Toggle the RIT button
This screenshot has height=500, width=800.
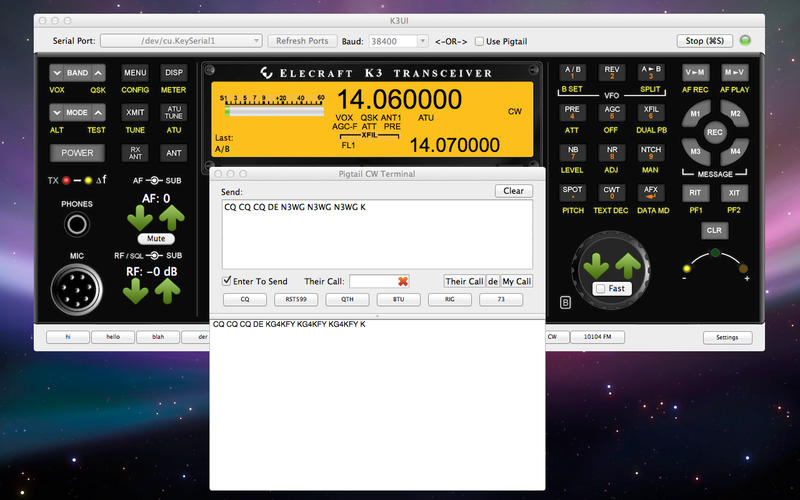(x=695, y=193)
